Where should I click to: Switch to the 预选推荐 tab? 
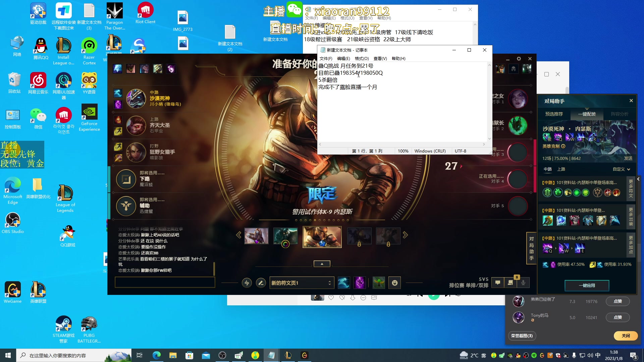[554, 114]
